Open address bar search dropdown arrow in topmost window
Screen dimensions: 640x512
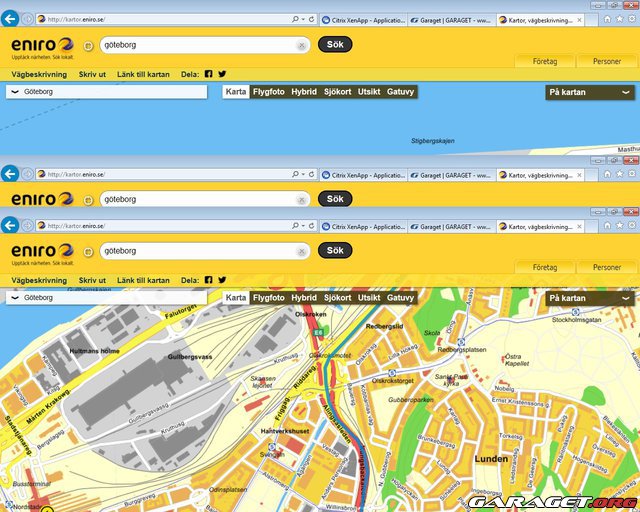303,20
